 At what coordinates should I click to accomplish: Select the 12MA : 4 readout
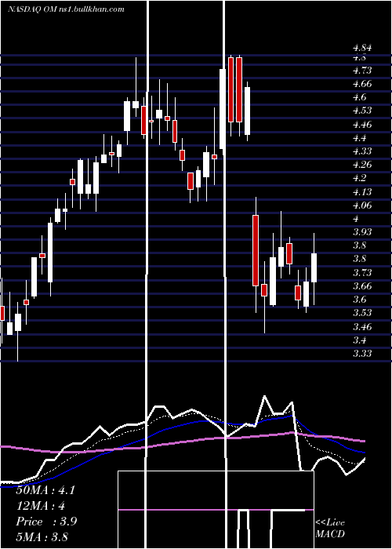coord(41,506)
